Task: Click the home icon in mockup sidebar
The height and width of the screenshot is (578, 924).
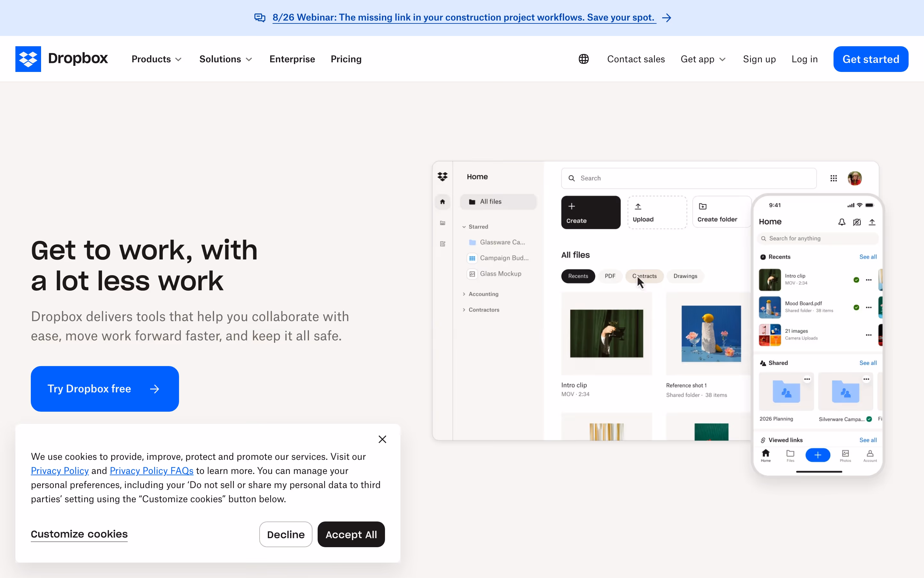Action: point(442,202)
